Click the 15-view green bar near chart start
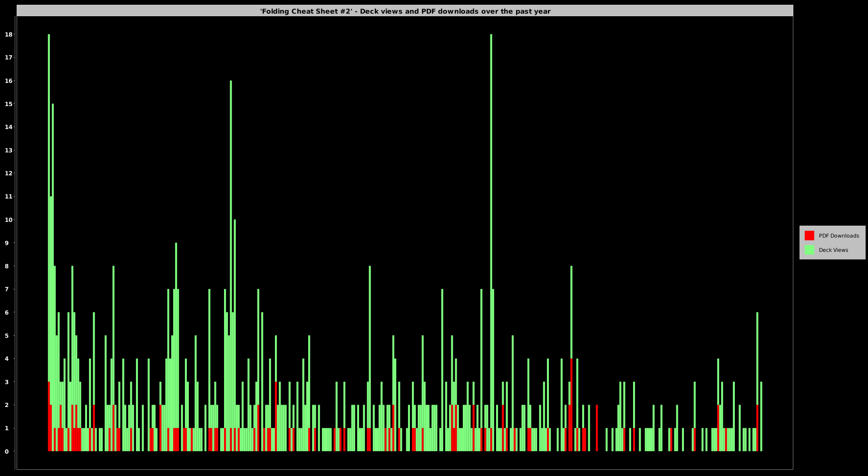Screen dimensions: 868x476 coord(53,278)
